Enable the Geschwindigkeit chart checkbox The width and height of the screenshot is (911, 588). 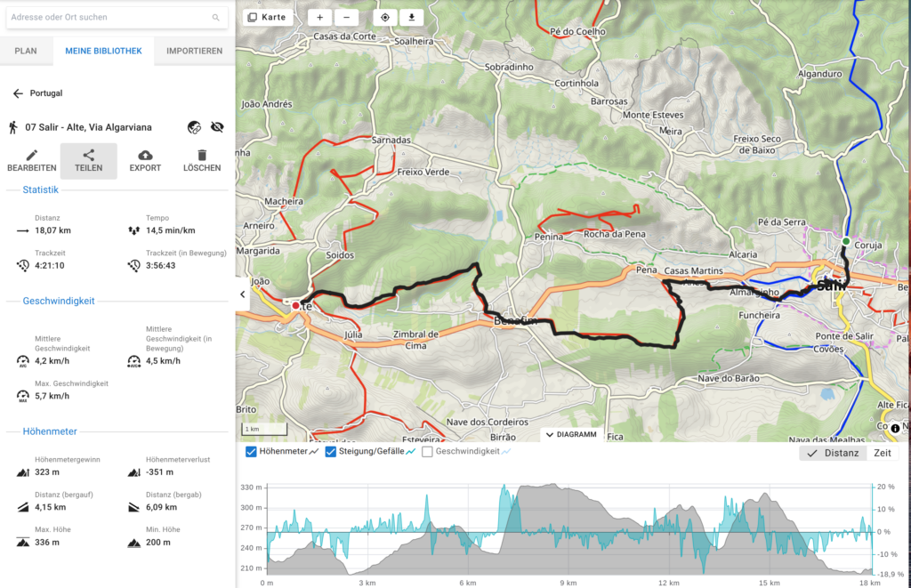pos(427,452)
